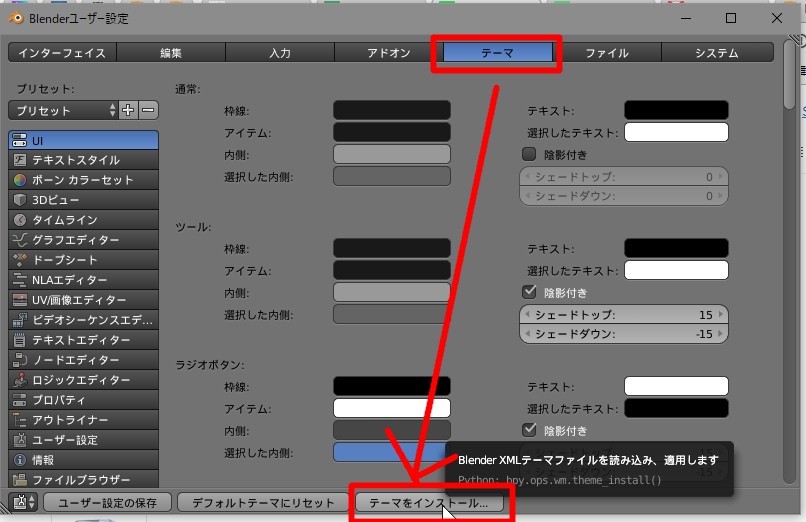The height and width of the screenshot is (522, 806).
Task: Click the NLAエディター icon
Action: click(x=20, y=280)
